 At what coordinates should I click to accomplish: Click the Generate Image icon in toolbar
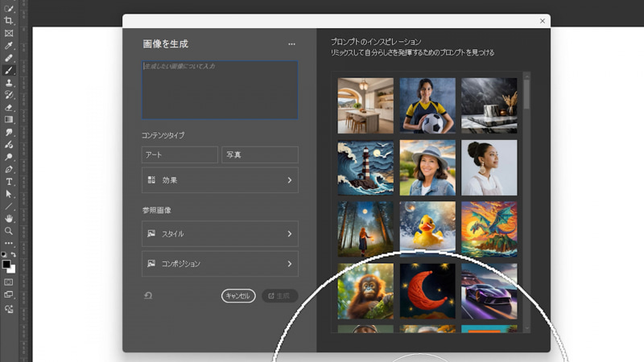click(9, 309)
